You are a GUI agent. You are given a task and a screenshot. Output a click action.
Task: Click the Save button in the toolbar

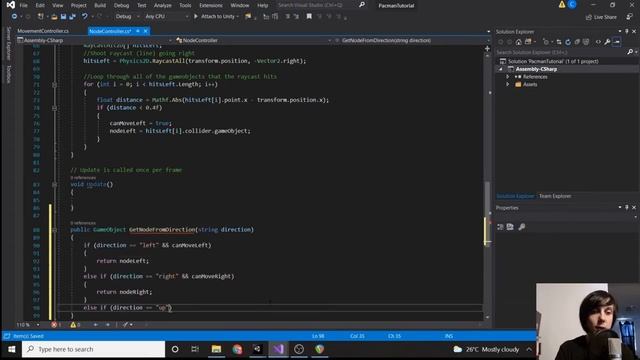[x=63, y=16]
